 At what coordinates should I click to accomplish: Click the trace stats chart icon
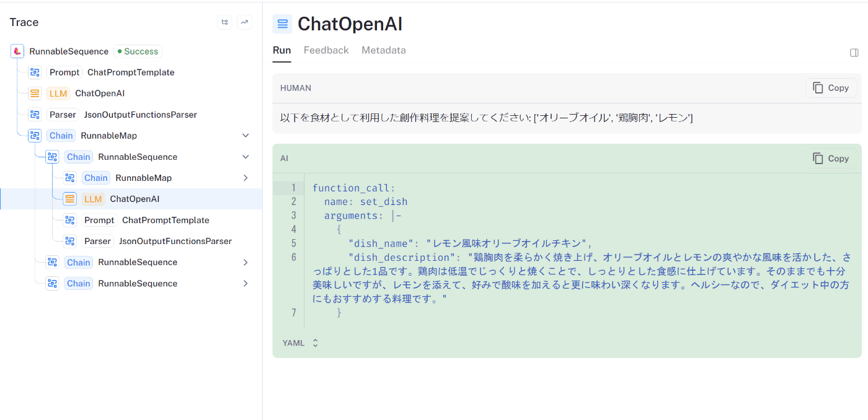[x=244, y=22]
